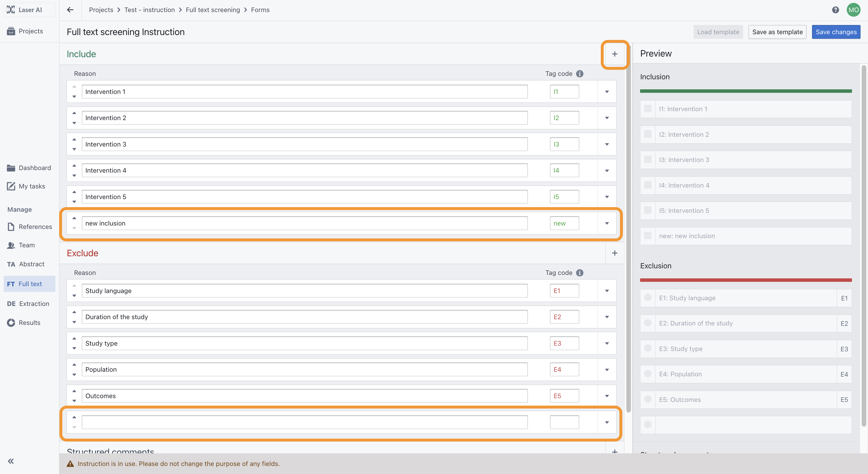The width and height of the screenshot is (868, 474).
Task: Move Study type down with arrow
Action: pos(74,348)
